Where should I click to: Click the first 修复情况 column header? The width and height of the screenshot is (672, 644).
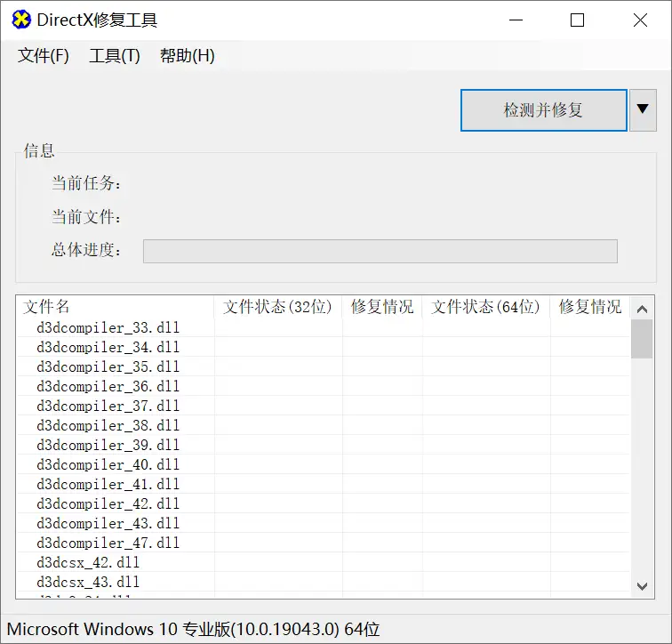(382, 307)
